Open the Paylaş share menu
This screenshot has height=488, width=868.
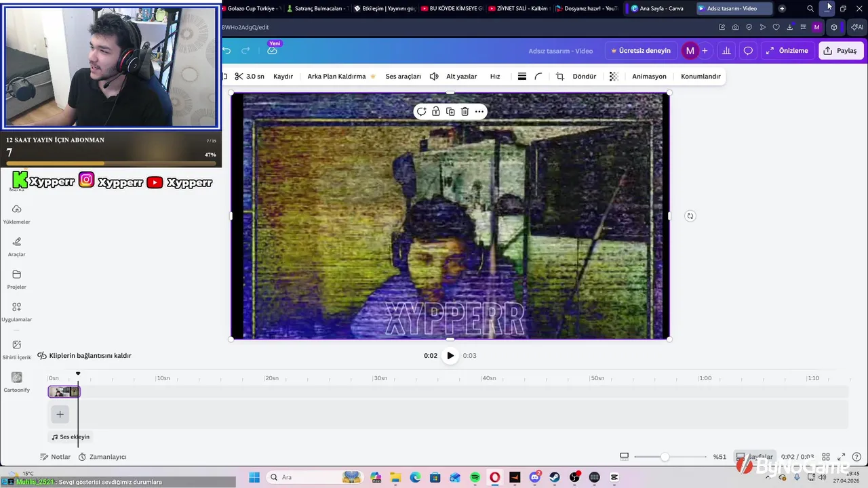click(841, 51)
